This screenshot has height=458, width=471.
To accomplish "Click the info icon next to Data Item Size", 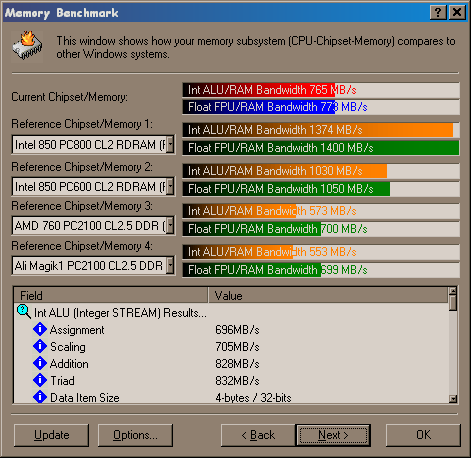I will pos(40,397).
